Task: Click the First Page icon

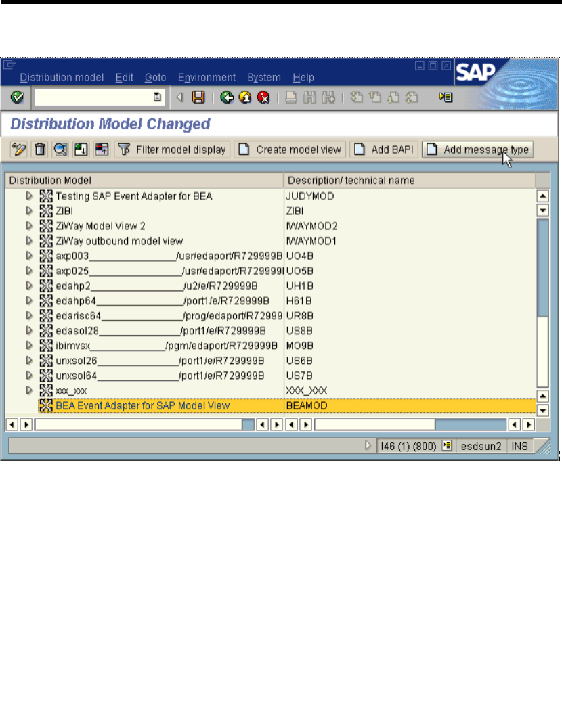Action: click(x=356, y=97)
